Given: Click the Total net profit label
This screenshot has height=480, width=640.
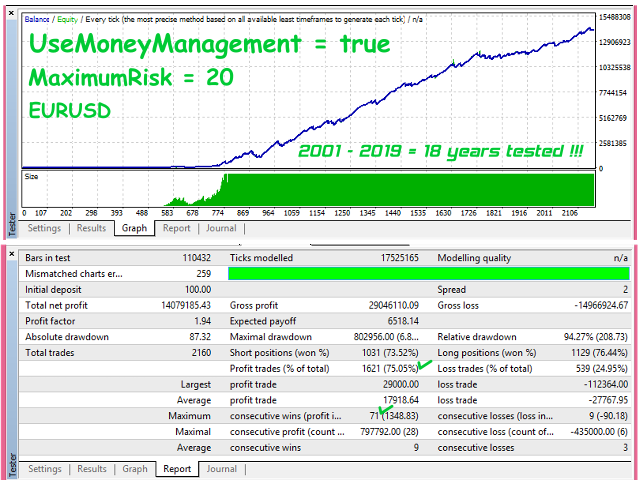Looking at the screenshot, I should (x=56, y=305).
